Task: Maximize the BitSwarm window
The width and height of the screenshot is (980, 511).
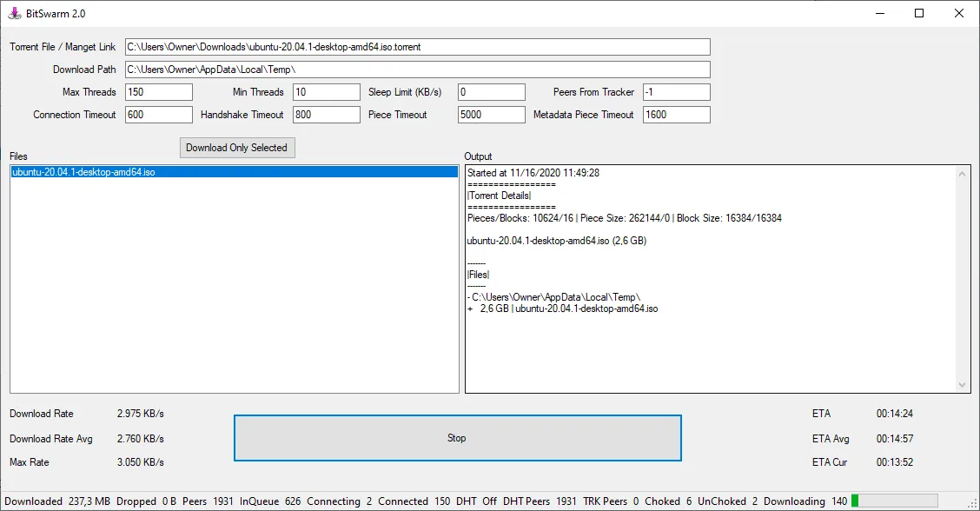Action: tap(919, 13)
